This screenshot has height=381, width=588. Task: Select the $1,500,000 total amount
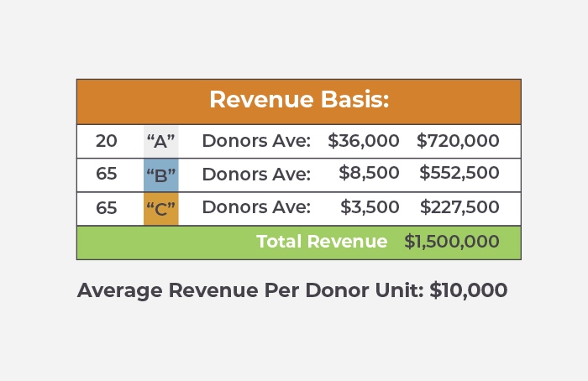[x=452, y=242]
